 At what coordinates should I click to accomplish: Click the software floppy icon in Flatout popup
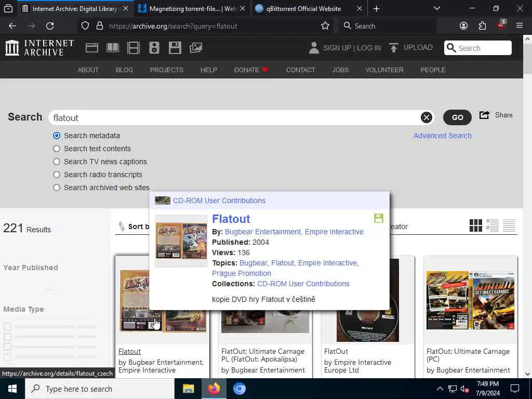[x=379, y=218]
